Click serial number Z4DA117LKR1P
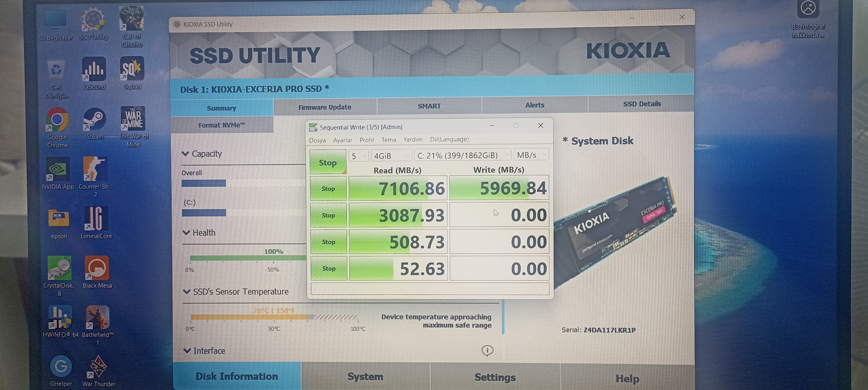868x390 pixels. [610, 330]
